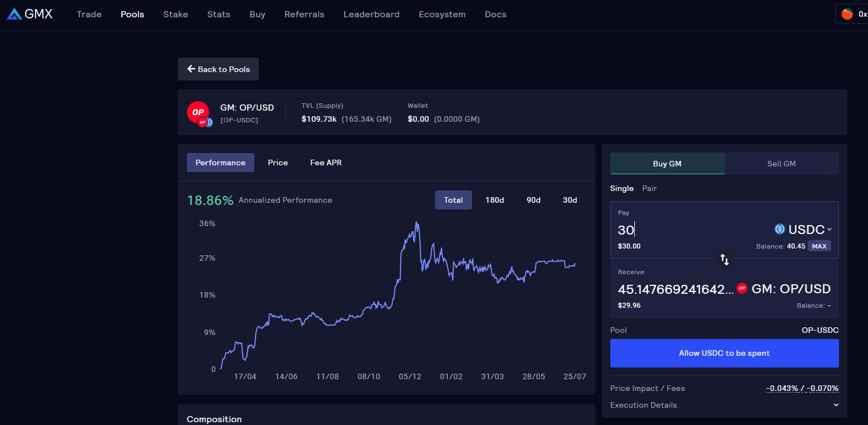This screenshot has height=425, width=868.
Task: Click the MAX balance button
Action: (819, 246)
